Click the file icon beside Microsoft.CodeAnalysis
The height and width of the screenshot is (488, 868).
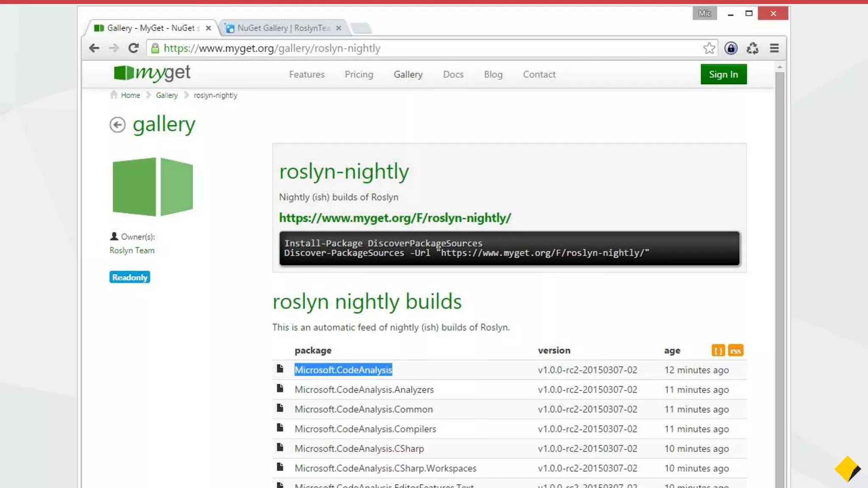point(280,369)
